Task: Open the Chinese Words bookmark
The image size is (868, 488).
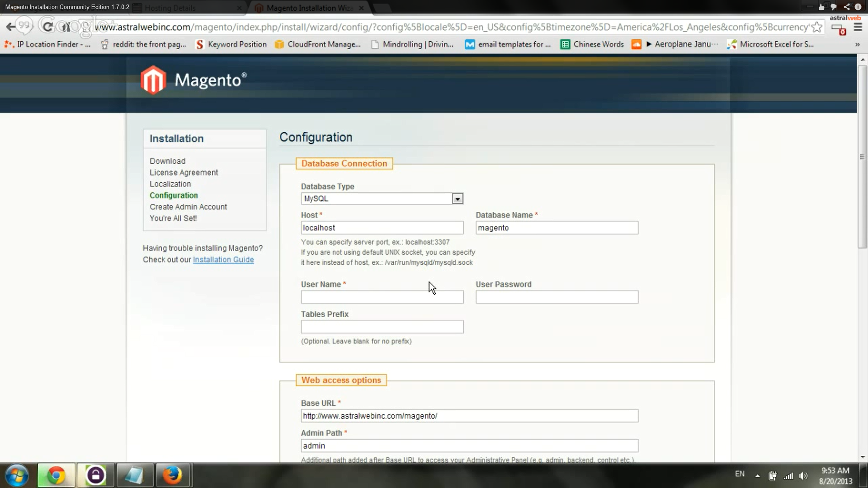Action: 592,44
